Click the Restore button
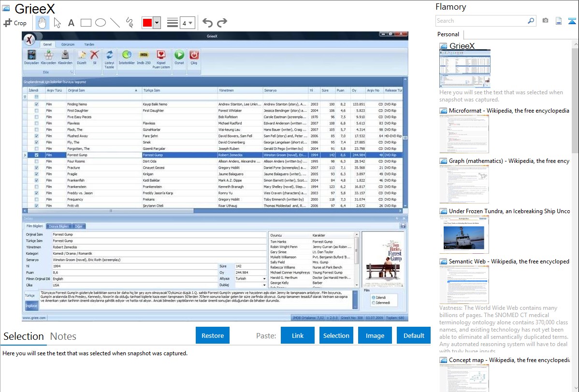Image resolution: width=579 pixels, height=392 pixels. pos(213,335)
